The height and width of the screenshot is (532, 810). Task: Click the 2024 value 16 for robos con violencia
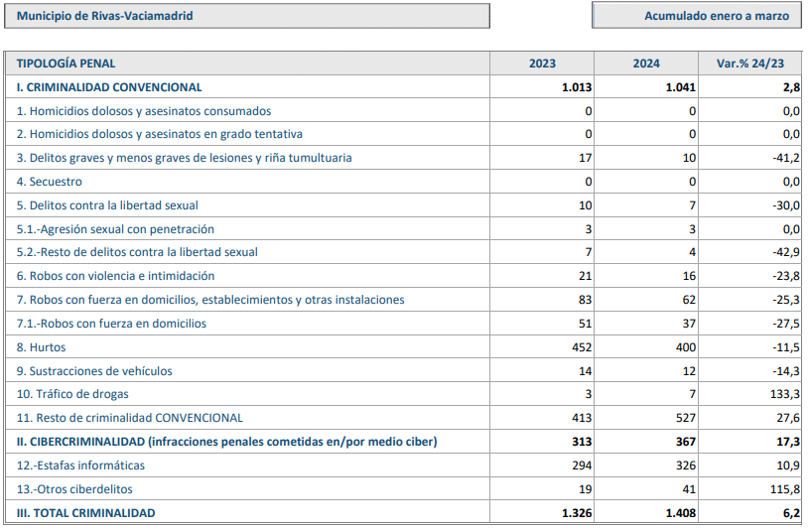[x=689, y=276]
